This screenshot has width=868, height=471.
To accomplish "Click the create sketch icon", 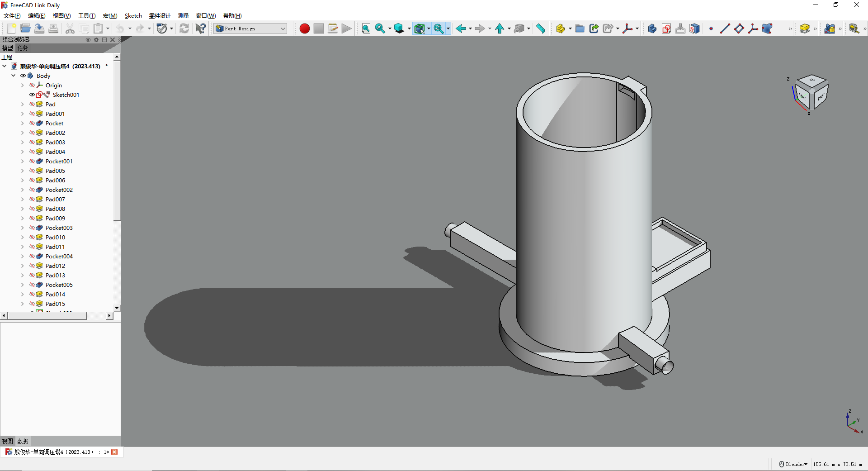I will pos(666,29).
